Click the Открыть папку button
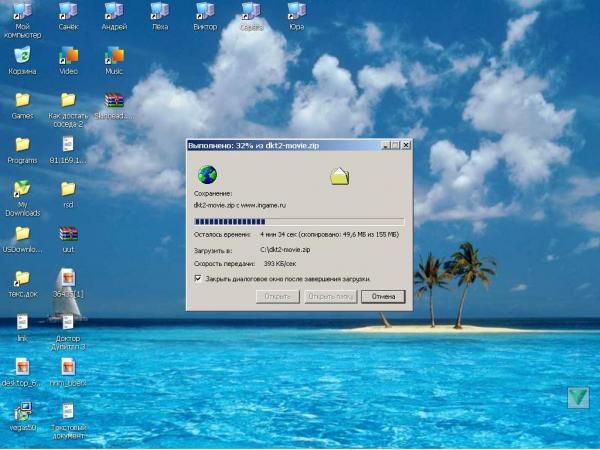The height and width of the screenshot is (450, 600). [x=331, y=297]
